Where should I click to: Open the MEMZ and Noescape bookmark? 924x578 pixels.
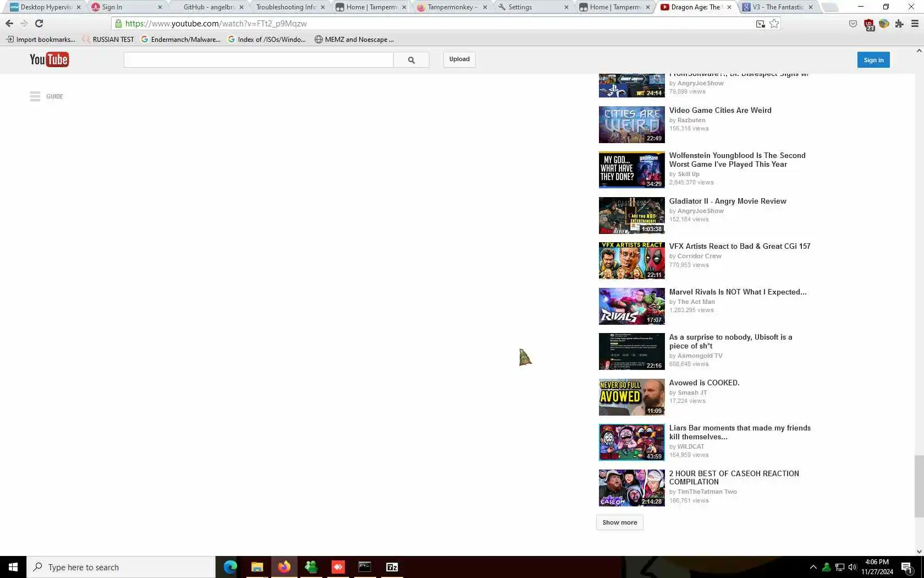(354, 40)
